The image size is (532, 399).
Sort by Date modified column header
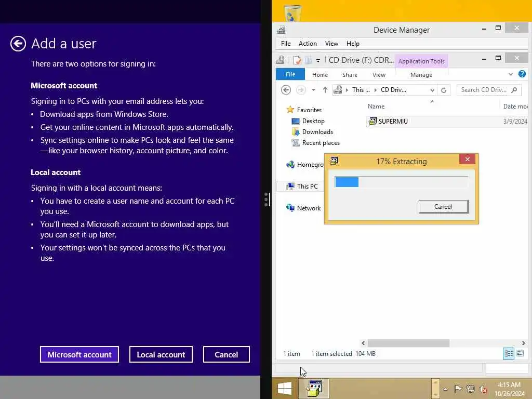(515, 106)
